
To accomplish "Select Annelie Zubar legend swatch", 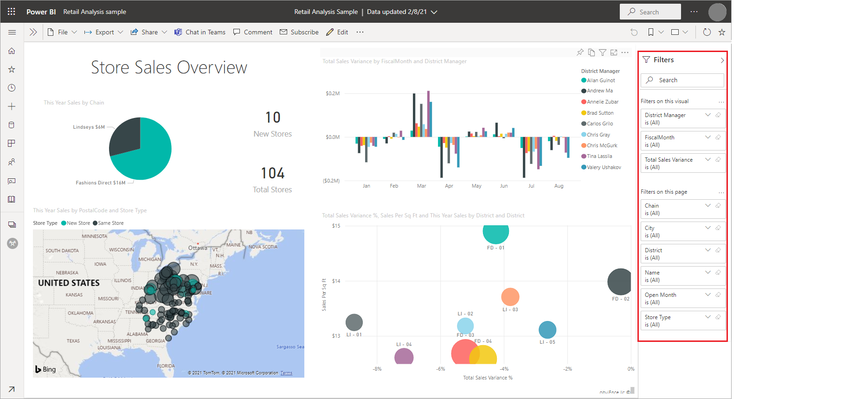I will click(584, 102).
